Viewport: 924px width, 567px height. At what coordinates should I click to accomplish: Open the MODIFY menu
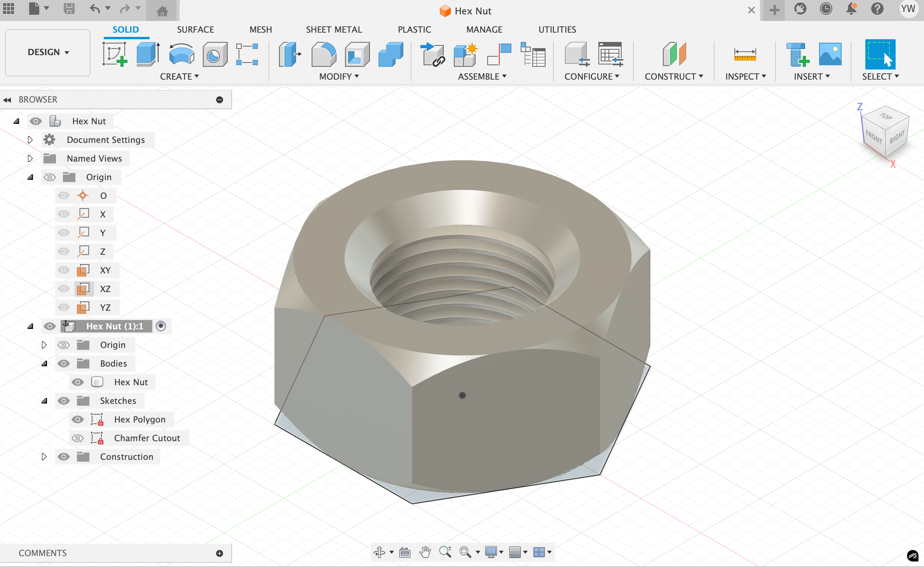pos(338,77)
